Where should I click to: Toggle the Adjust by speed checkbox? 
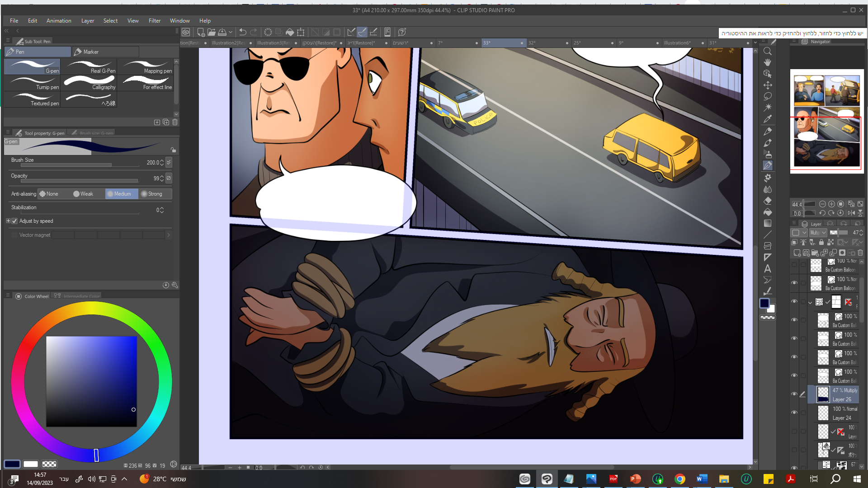click(x=14, y=221)
